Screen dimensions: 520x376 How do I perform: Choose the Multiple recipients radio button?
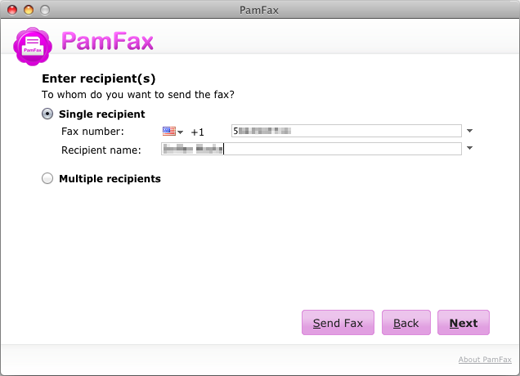(x=47, y=178)
